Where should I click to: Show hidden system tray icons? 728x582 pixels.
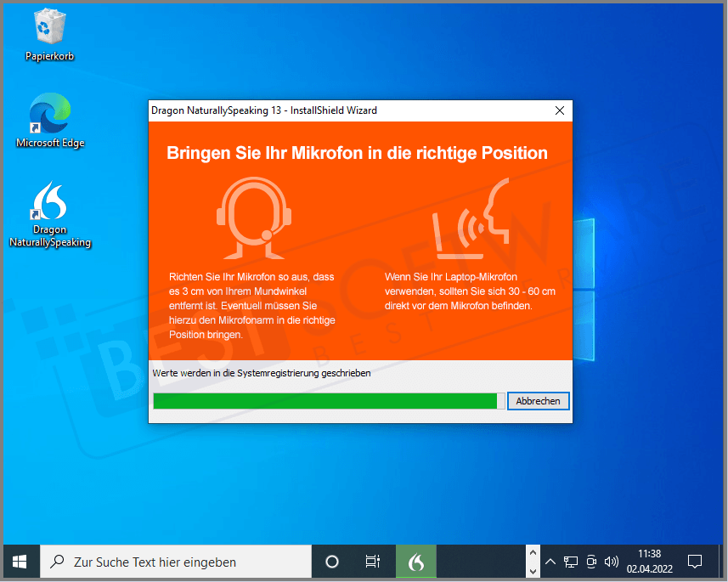tap(550, 562)
